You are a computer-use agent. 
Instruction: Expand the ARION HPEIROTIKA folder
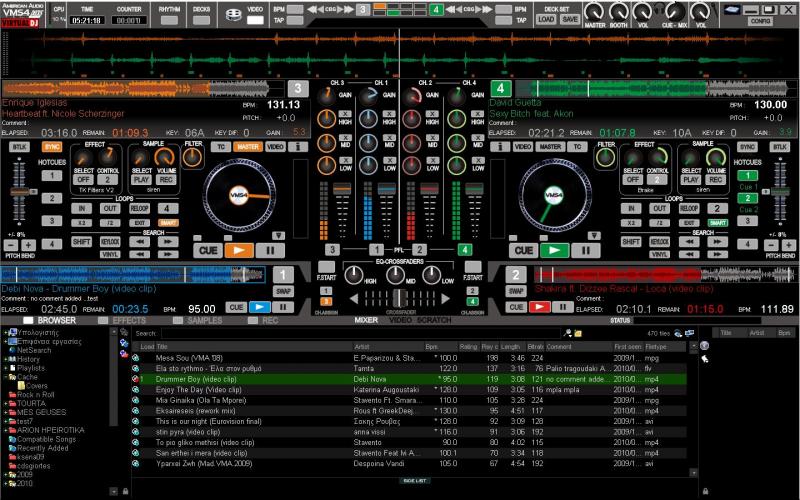(x=6, y=430)
